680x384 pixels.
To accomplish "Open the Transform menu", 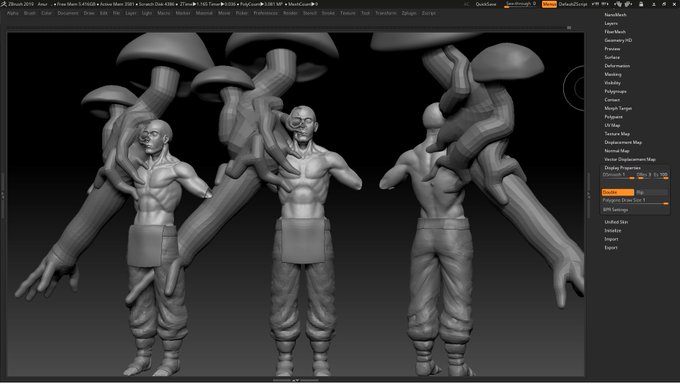I will [x=386, y=13].
